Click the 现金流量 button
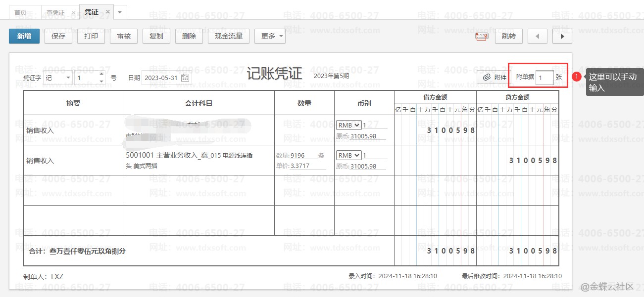The height and width of the screenshot is (297, 644). click(x=229, y=36)
